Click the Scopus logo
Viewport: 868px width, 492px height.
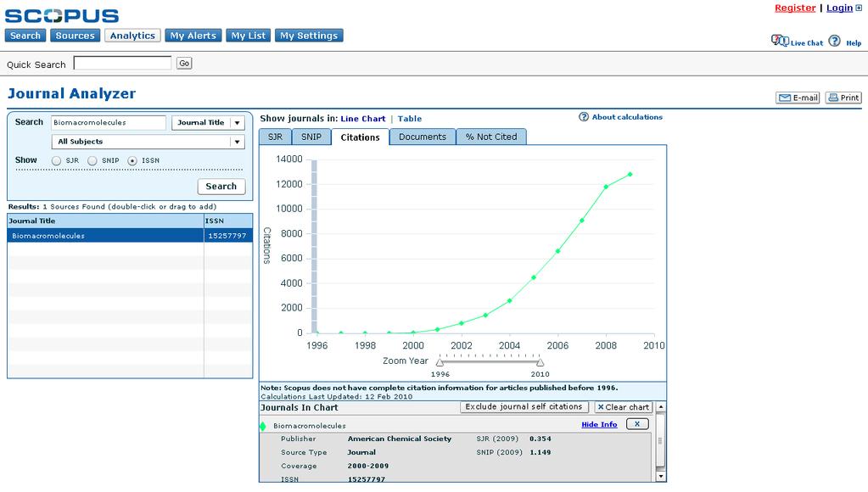(62, 15)
